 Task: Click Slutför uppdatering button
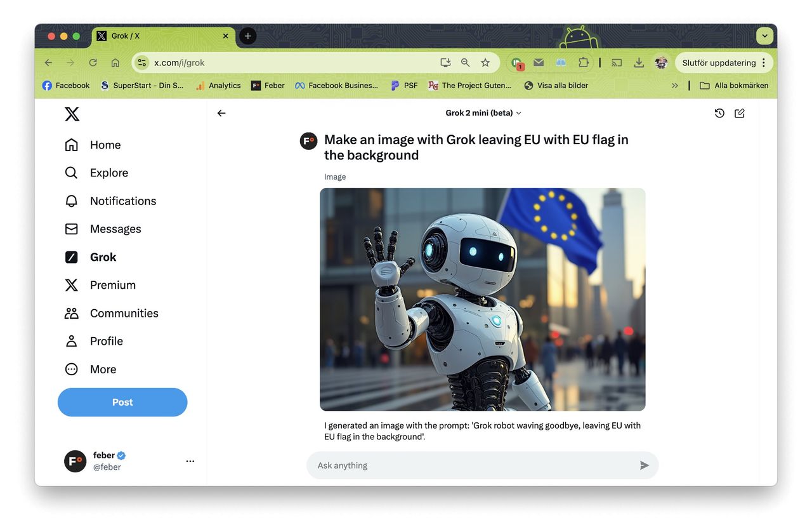click(719, 63)
